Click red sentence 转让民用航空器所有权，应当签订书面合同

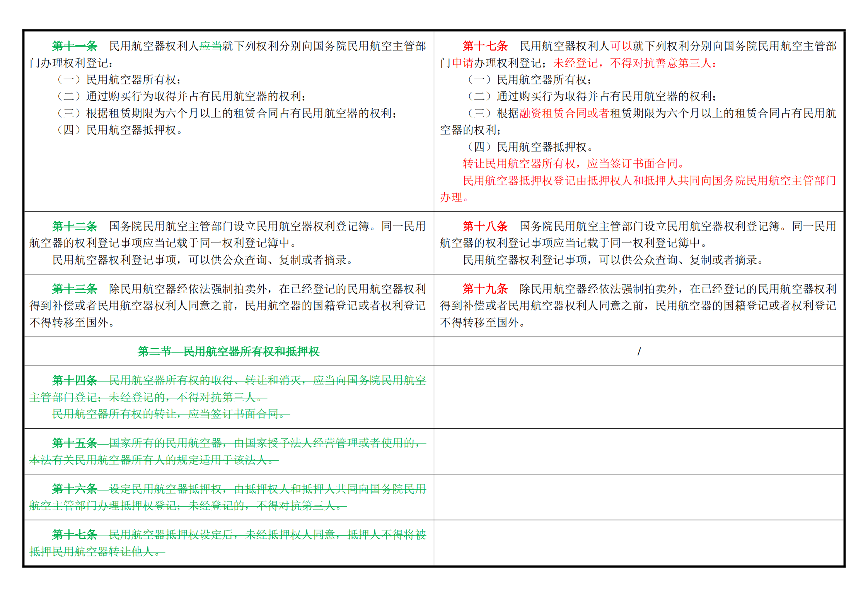[x=570, y=164]
